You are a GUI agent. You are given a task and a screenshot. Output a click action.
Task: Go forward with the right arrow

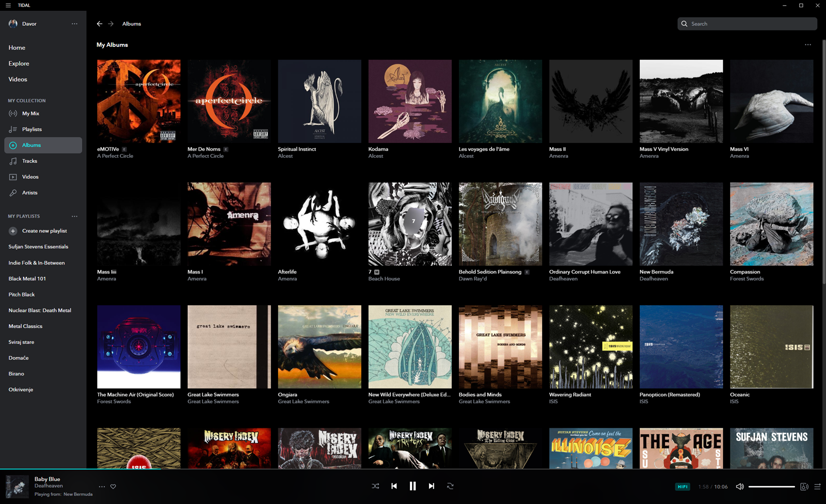tap(111, 24)
